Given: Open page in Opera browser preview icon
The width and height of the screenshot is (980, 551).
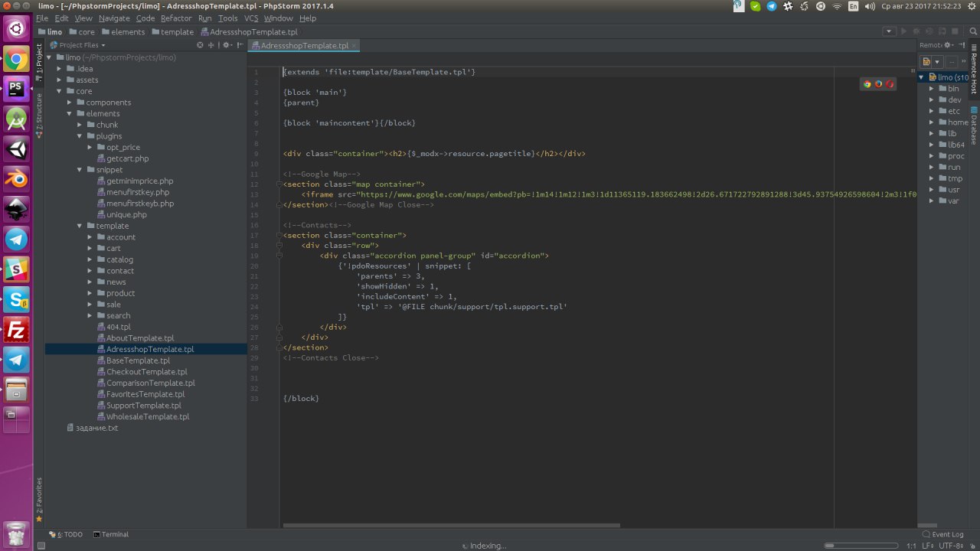Looking at the screenshot, I should pyautogui.click(x=890, y=84).
